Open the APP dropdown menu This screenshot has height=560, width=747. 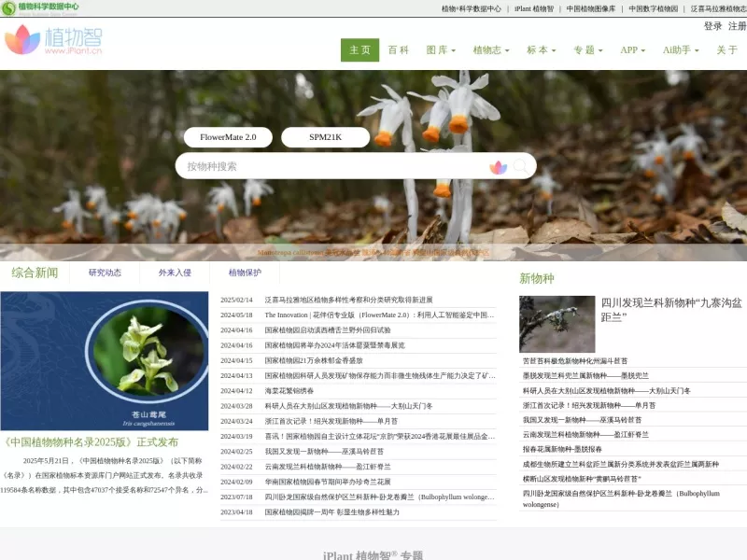click(633, 50)
